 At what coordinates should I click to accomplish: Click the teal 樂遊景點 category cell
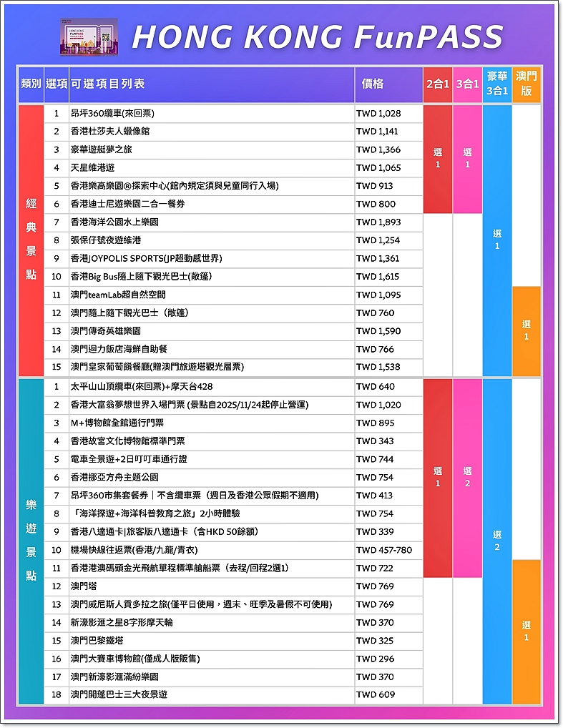tap(31, 541)
